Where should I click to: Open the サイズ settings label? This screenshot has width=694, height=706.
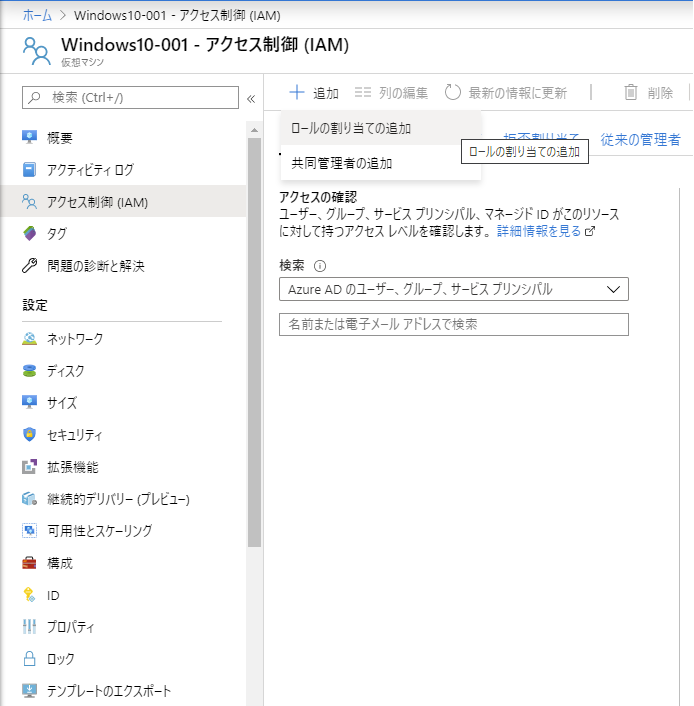[x=62, y=403]
